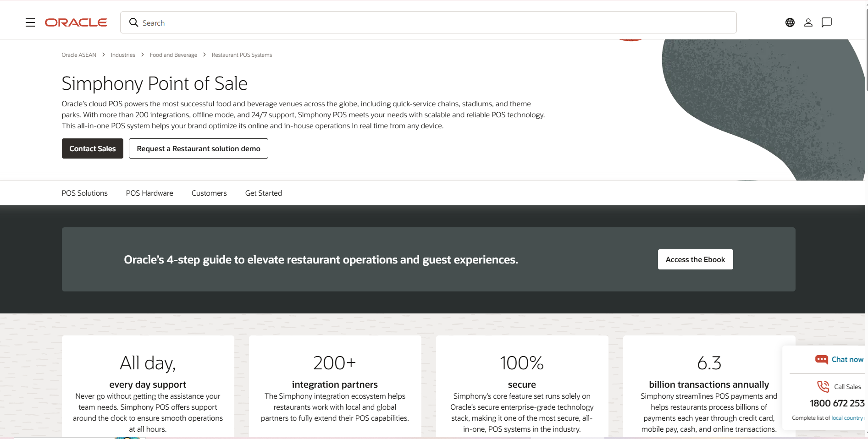The width and height of the screenshot is (868, 439).
Task: Open the hamburger navigation menu
Action: point(30,22)
